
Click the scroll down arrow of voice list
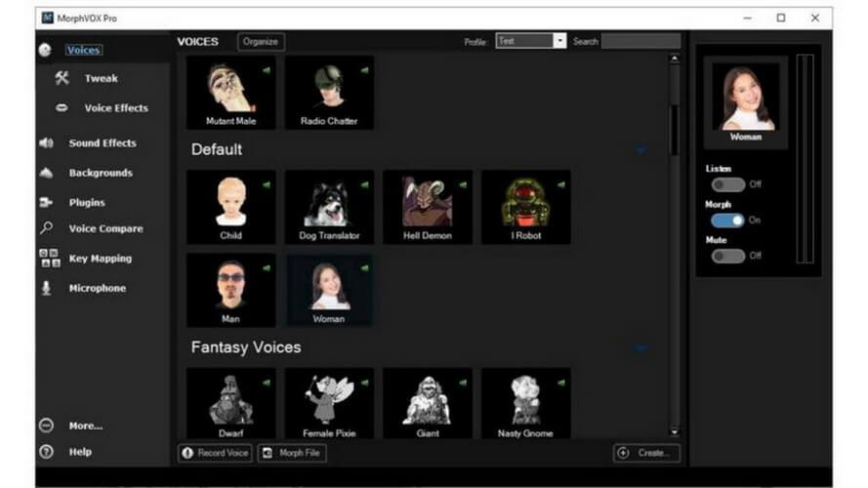click(x=675, y=432)
